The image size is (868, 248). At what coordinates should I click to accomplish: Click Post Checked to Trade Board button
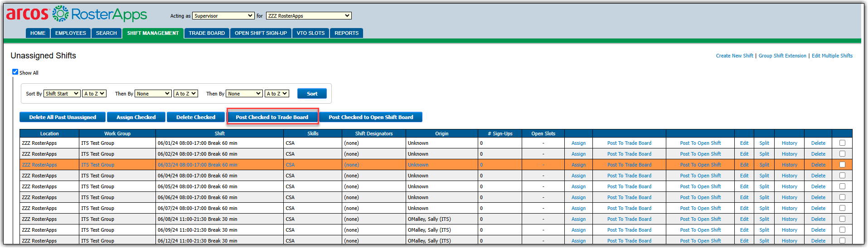coord(272,117)
